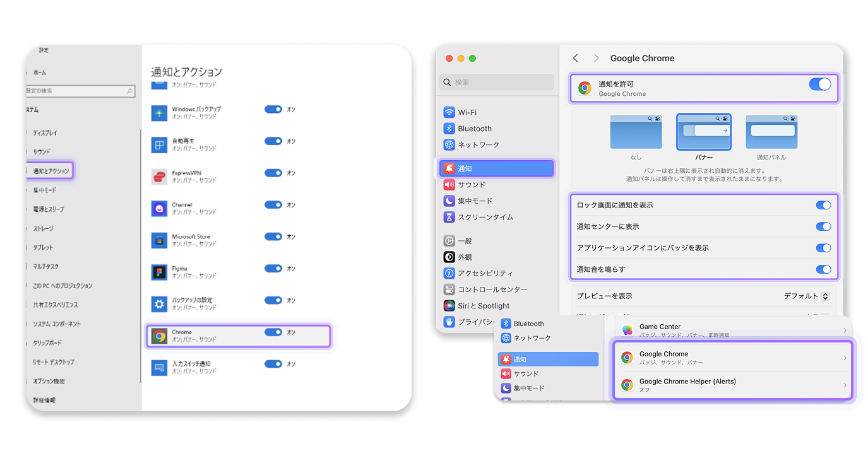Go back using the macOS back arrow
Image resolution: width=868 pixels, height=456 pixels.
pos(576,58)
